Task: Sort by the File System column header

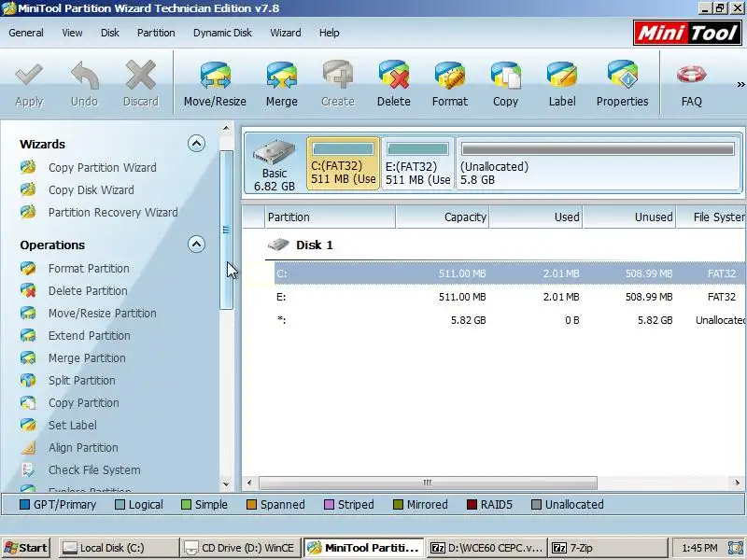Action: click(712, 217)
